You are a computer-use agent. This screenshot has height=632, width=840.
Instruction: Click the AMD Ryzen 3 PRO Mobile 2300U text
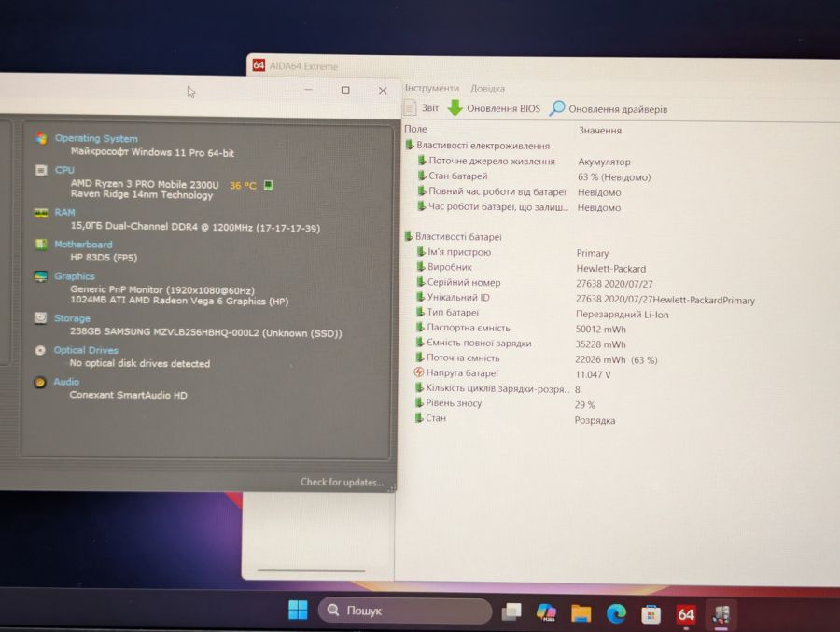[x=145, y=184]
